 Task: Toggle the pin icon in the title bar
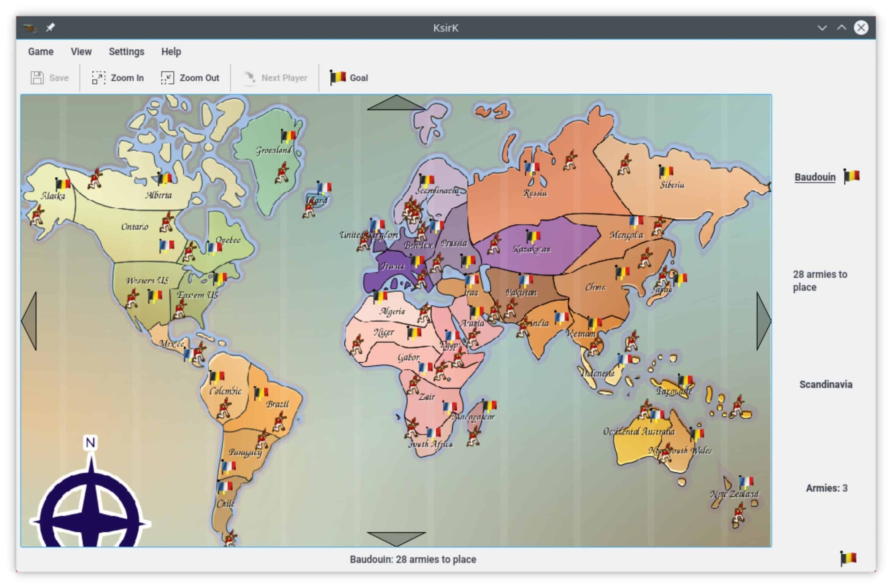tap(50, 28)
